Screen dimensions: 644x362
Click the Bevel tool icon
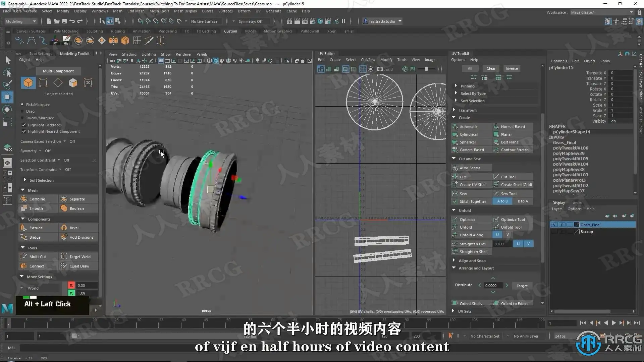point(64,228)
